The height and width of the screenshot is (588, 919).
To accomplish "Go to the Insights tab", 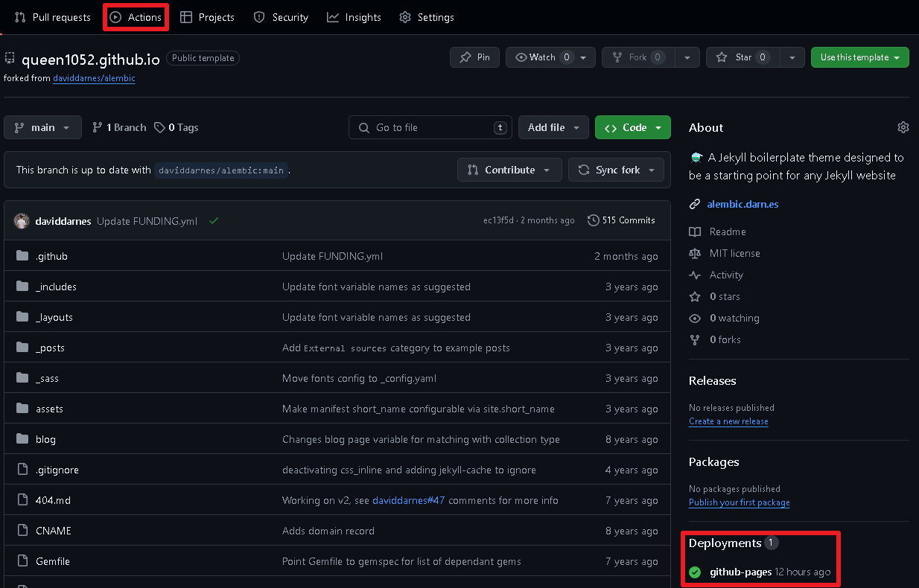I will [354, 17].
